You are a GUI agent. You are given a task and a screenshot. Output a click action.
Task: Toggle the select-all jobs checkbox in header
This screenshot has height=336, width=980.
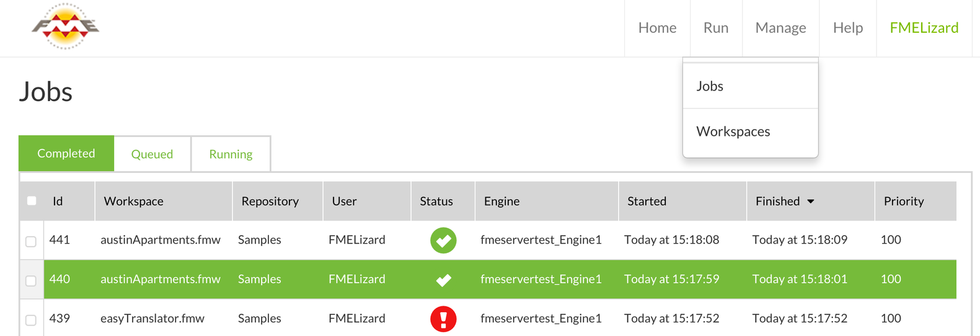pos(32,201)
